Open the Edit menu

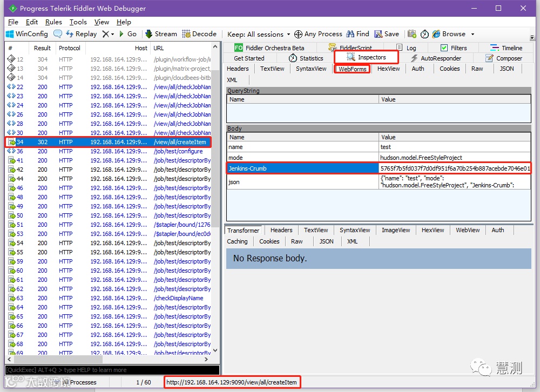pos(32,22)
